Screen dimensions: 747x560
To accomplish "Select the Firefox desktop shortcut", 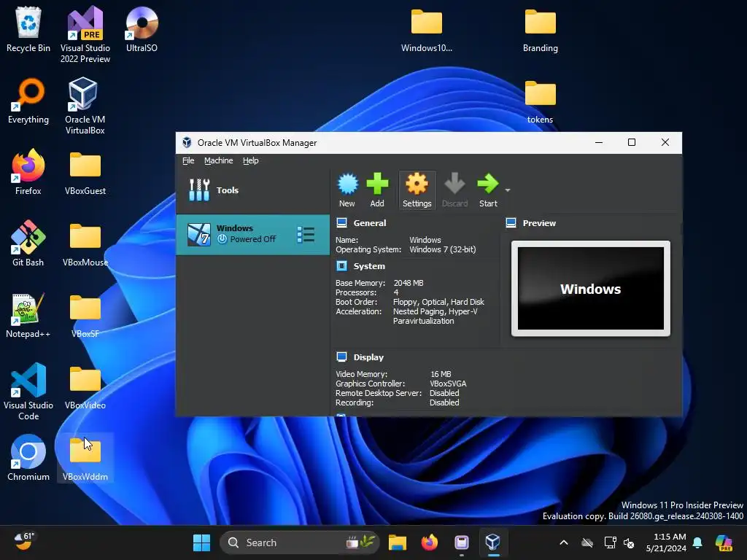I will pos(28,172).
